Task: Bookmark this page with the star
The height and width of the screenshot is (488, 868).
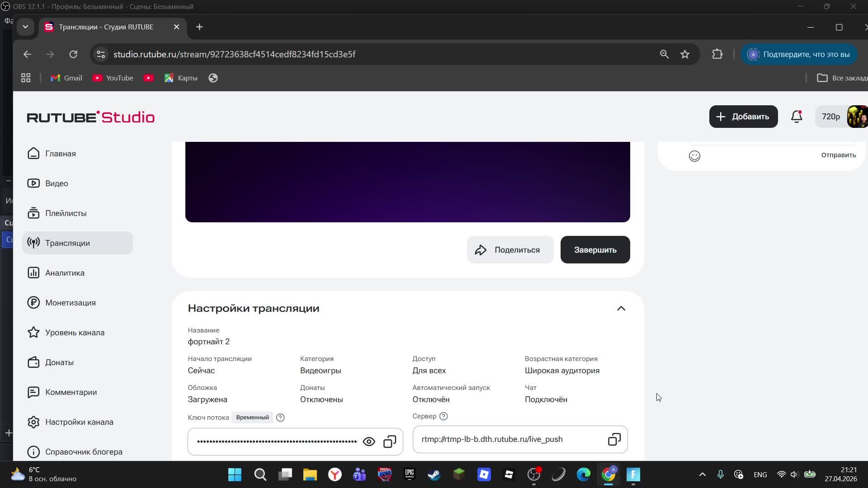Action: coord(685,54)
